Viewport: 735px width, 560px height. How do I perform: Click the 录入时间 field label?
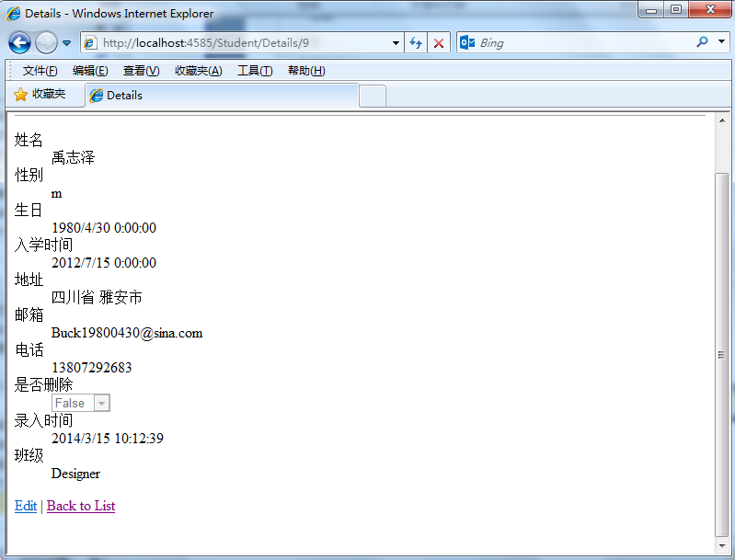[x=43, y=420]
